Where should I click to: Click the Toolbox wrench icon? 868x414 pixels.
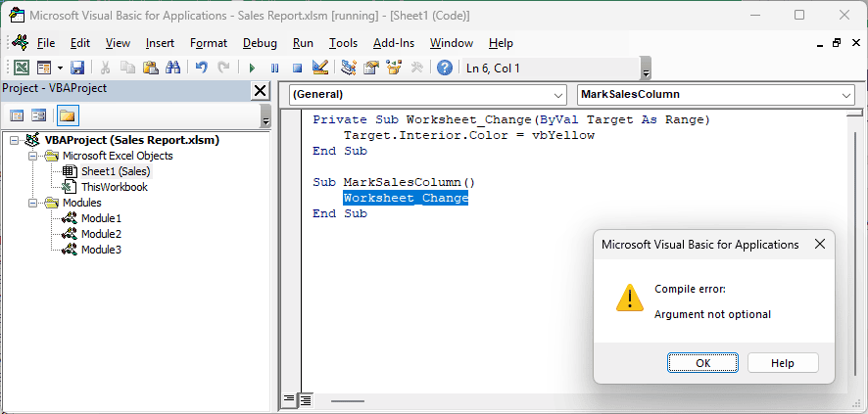pyautogui.click(x=416, y=68)
